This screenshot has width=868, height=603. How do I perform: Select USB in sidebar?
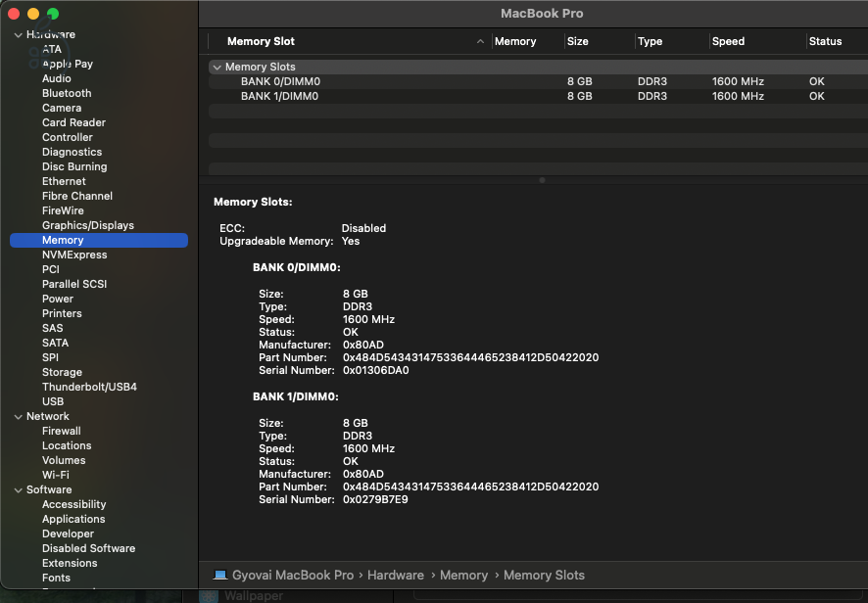pos(53,401)
